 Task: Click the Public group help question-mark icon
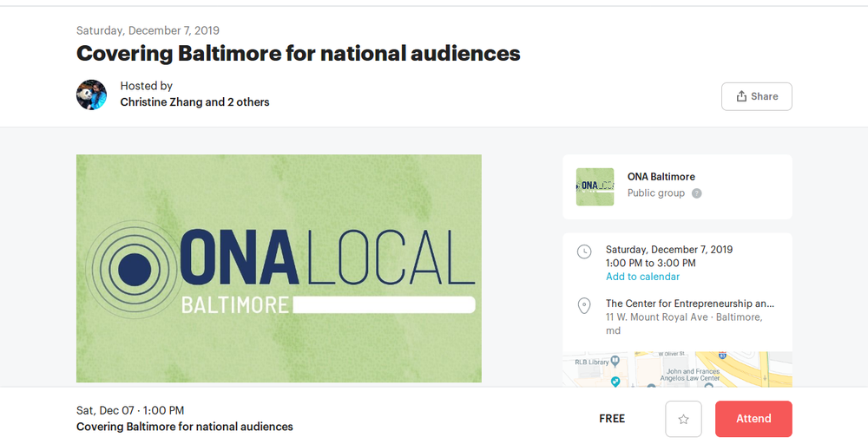coord(697,193)
